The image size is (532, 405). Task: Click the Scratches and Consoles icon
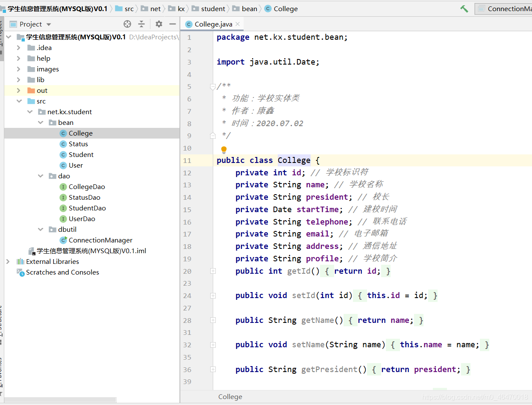(x=21, y=272)
